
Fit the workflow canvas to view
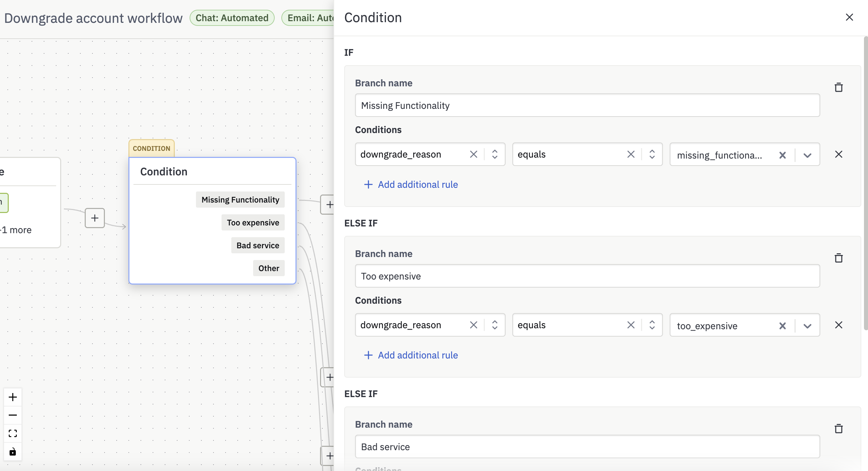(13, 433)
